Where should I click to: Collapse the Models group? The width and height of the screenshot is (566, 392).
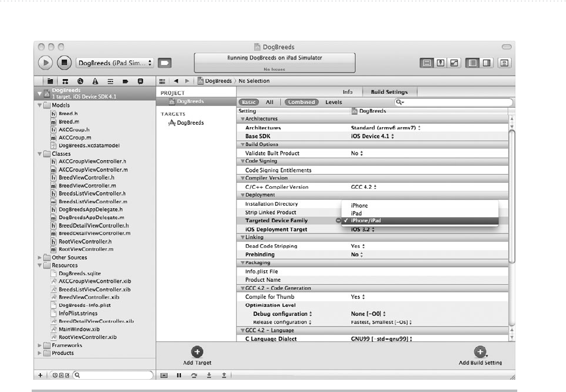tap(40, 105)
